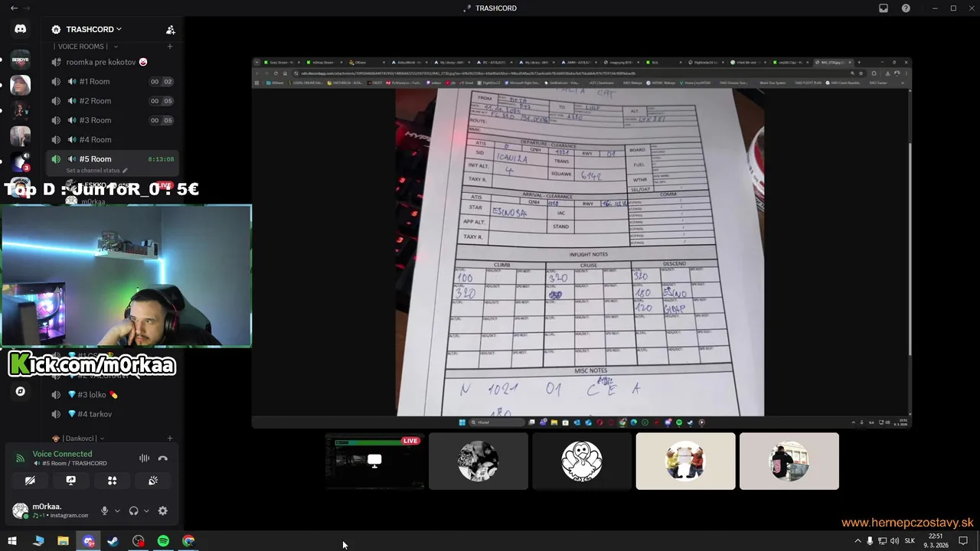Select the turkey avatar participant tile
The height and width of the screenshot is (551, 980).
tap(582, 461)
